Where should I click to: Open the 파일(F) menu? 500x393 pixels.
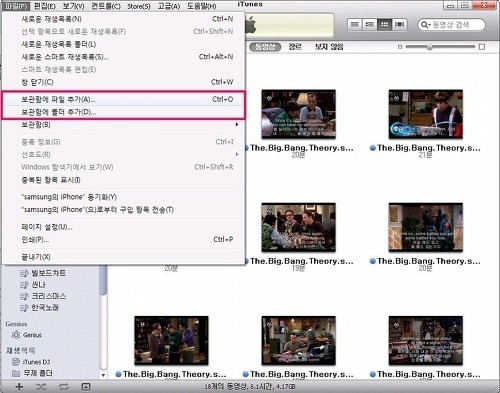pyautogui.click(x=16, y=6)
